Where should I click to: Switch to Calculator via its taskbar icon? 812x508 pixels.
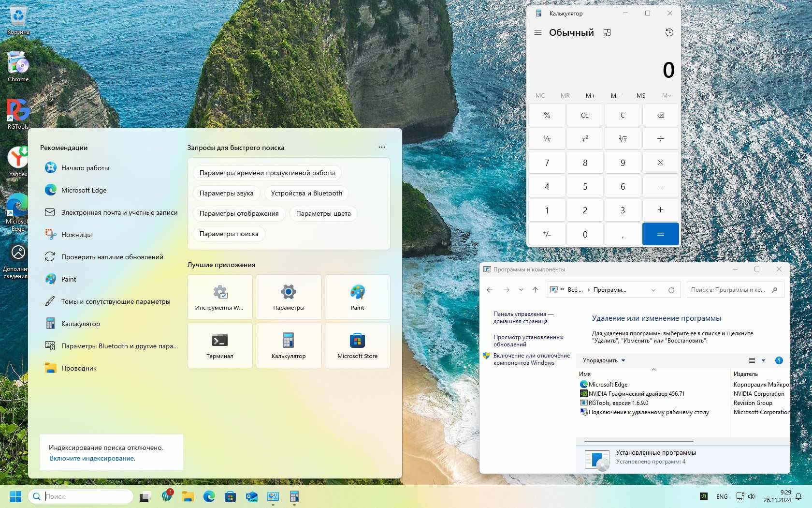click(294, 496)
